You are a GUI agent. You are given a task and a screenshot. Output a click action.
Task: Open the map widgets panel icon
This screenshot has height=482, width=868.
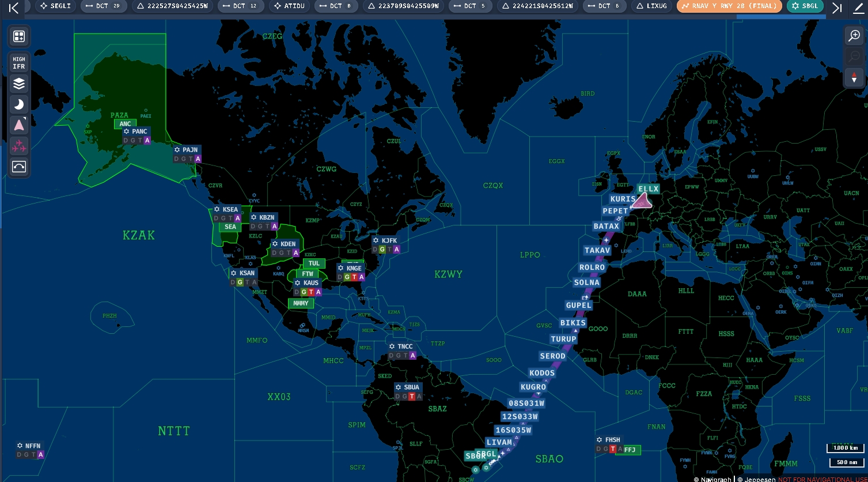point(19,36)
